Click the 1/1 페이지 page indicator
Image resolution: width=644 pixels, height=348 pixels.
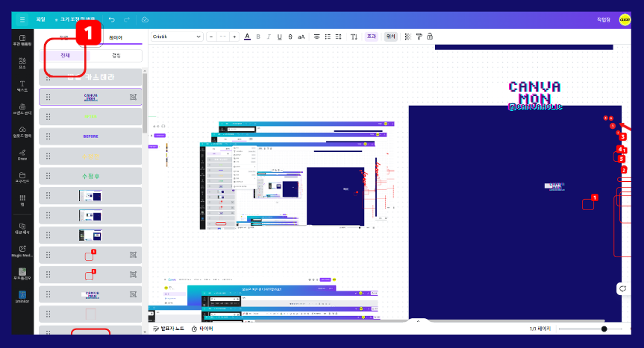[540, 329]
